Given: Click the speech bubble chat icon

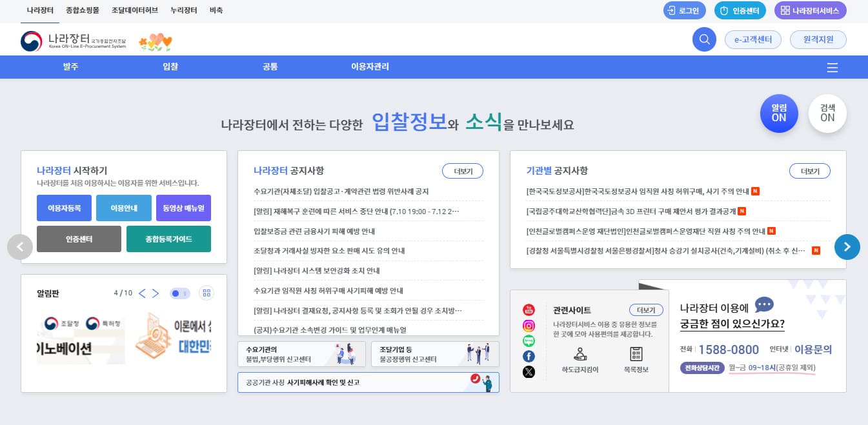Looking at the screenshot, I should (764, 304).
